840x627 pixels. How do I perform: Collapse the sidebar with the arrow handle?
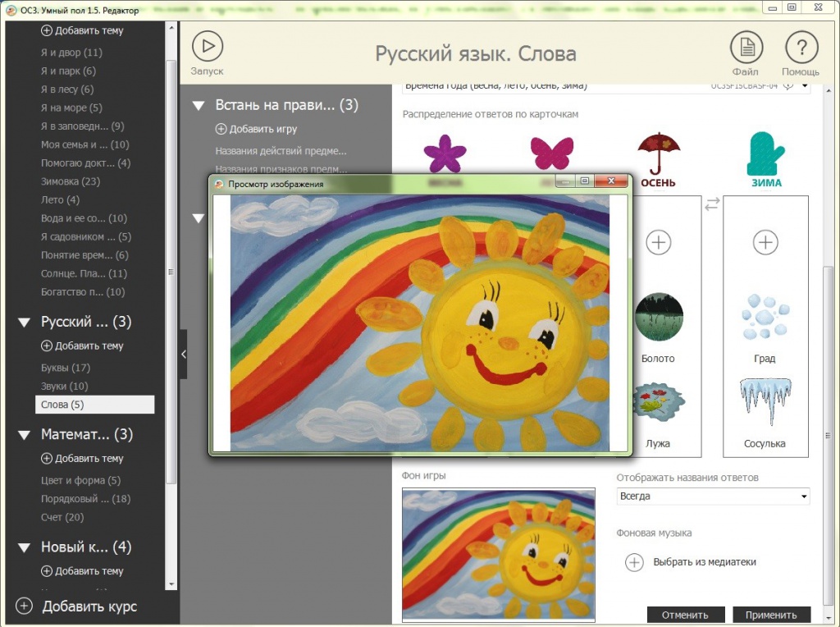(x=183, y=355)
